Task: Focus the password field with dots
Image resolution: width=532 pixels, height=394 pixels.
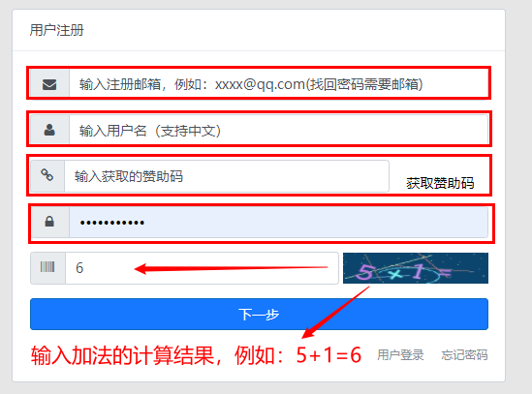Action: click(278, 223)
